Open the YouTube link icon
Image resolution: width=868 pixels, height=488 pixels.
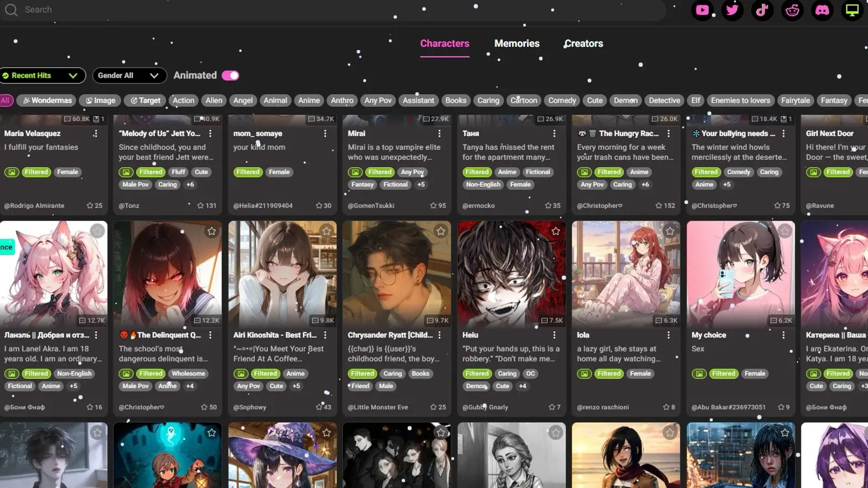(702, 10)
